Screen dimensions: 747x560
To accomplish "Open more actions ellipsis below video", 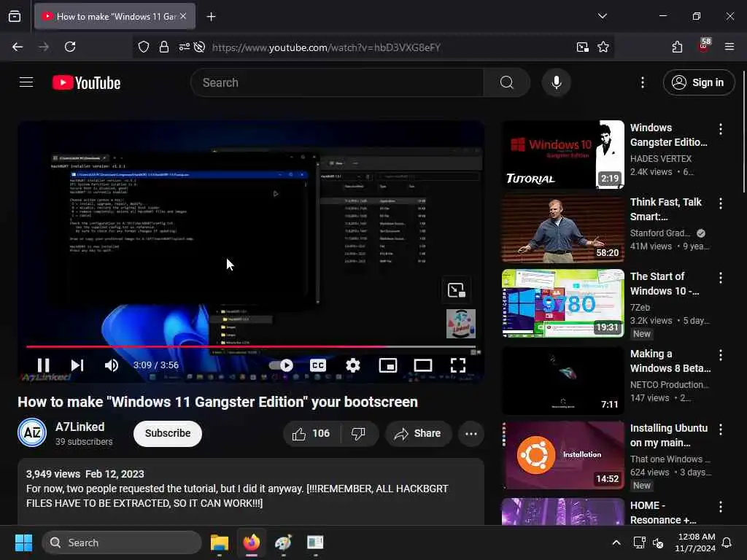I will pyautogui.click(x=471, y=433).
